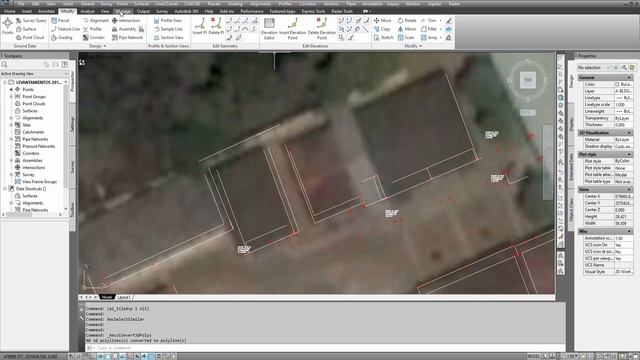
Task: Open the Prospector tab in Toolspace
Action: [x=73, y=81]
